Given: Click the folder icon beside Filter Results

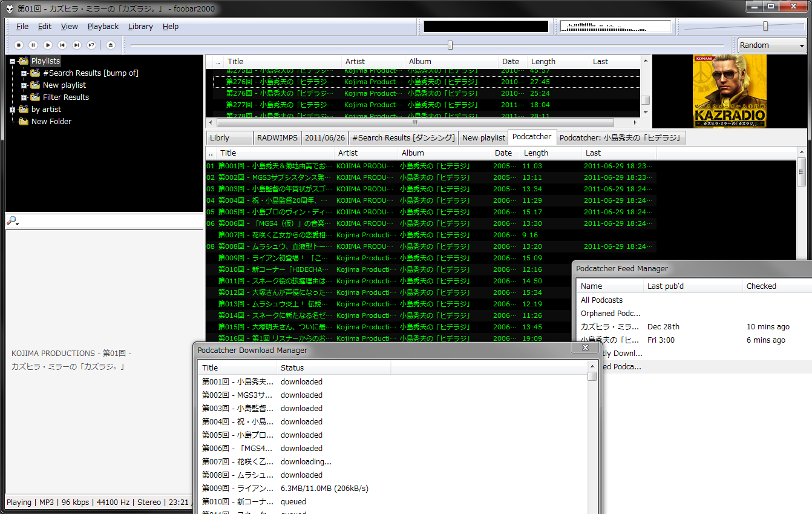Looking at the screenshot, I should click(x=35, y=97).
